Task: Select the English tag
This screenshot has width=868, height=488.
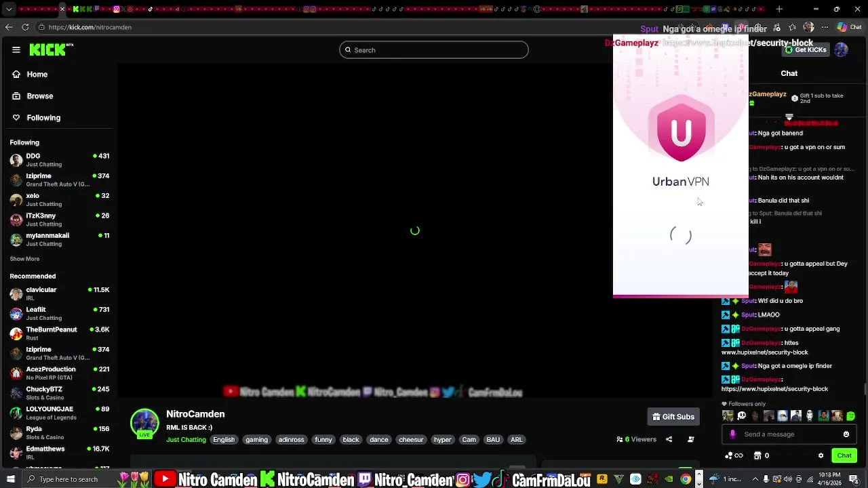Action: 224,440
